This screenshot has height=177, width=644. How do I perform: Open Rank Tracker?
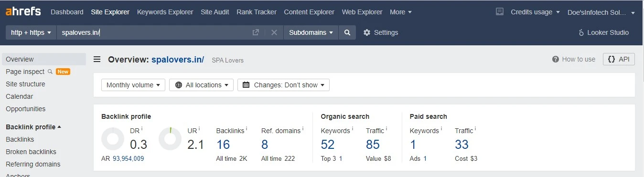pyautogui.click(x=257, y=12)
